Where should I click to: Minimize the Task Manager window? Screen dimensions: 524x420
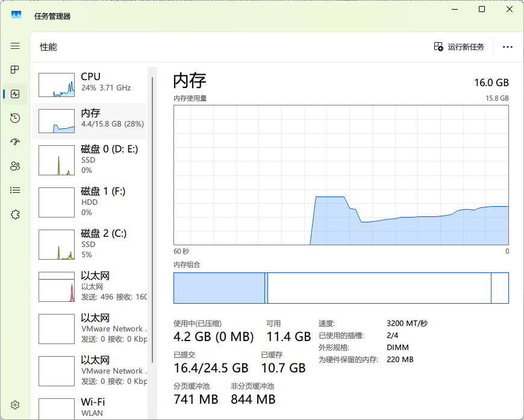455,10
